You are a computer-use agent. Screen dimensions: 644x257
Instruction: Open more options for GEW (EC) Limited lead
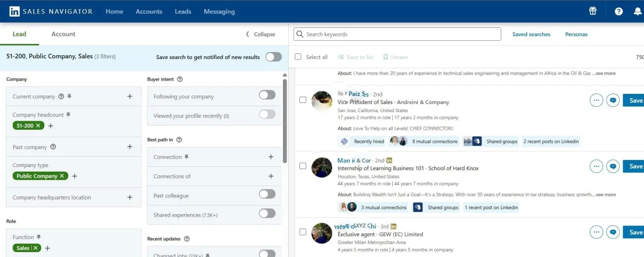click(x=596, y=232)
